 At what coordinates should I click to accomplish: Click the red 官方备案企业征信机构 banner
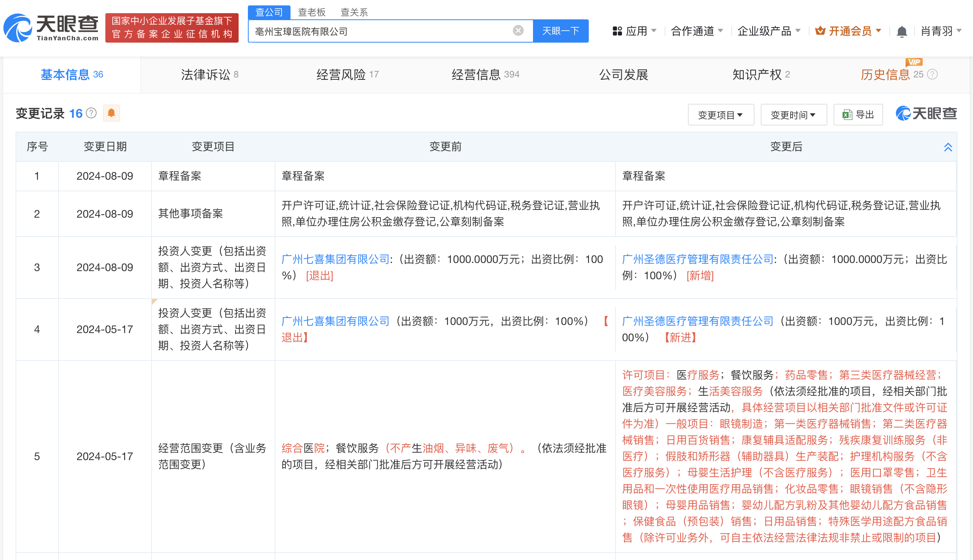[172, 27]
